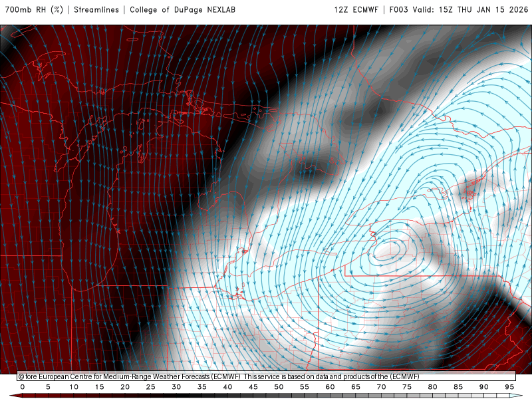Image resolution: width=532 pixels, height=399 pixels.
Task: Click the "85" label on color scale
Action: (458, 387)
